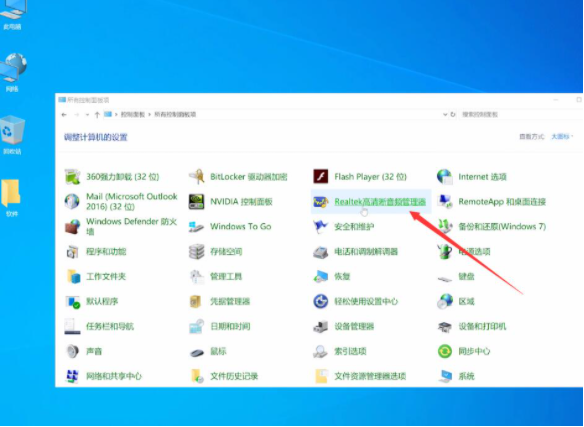Open 备份和还原(Windows 7) icon

point(445,227)
